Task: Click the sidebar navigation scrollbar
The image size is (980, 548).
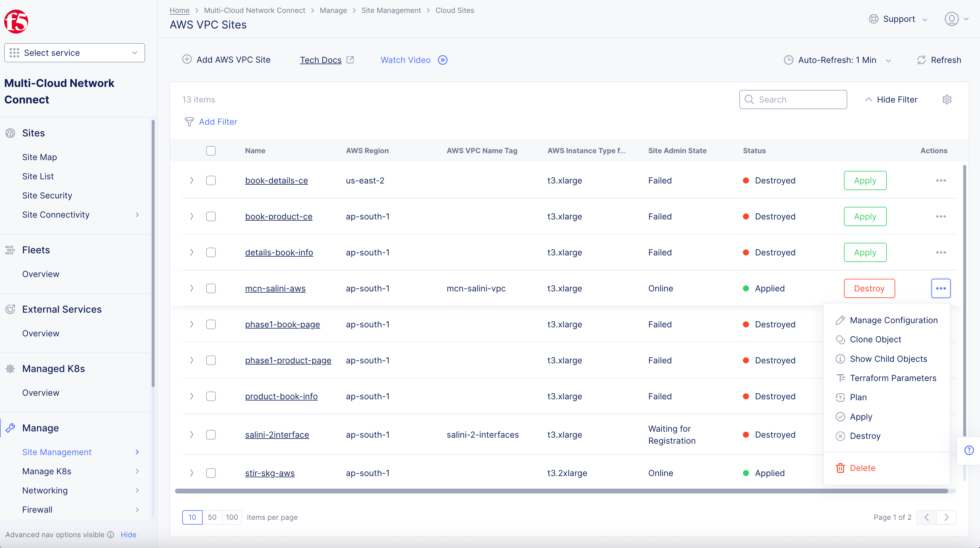Action: pos(153,253)
